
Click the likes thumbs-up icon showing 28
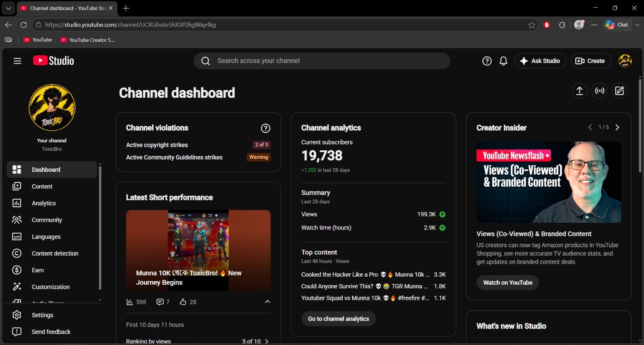coord(183,302)
